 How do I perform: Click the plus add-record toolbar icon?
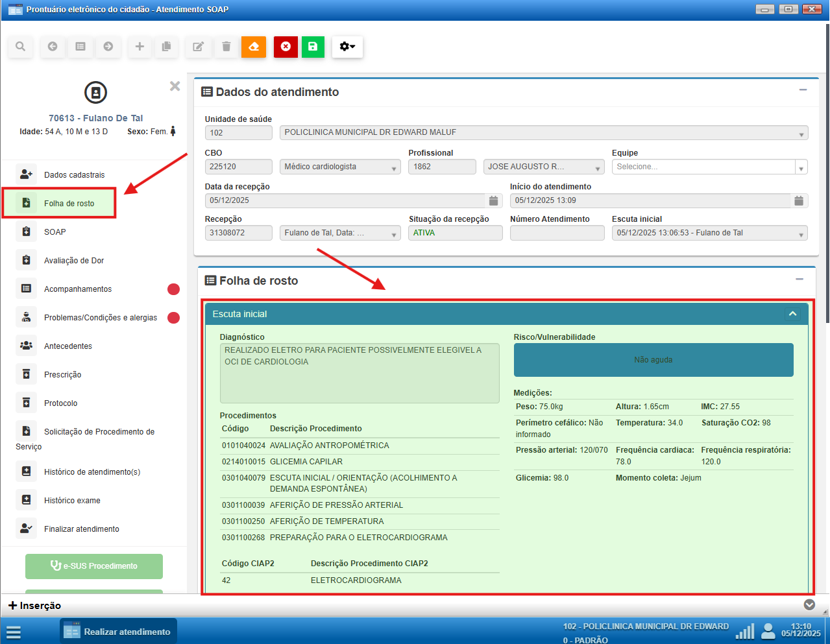pyautogui.click(x=140, y=47)
